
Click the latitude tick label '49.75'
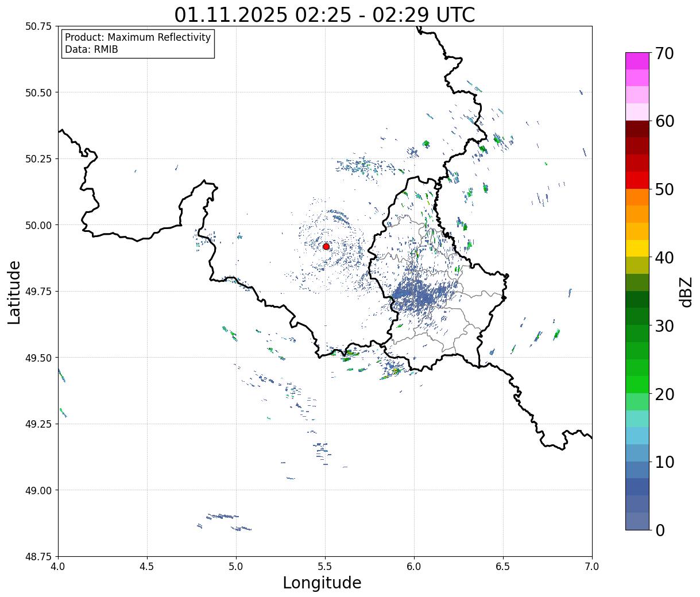[x=38, y=292]
